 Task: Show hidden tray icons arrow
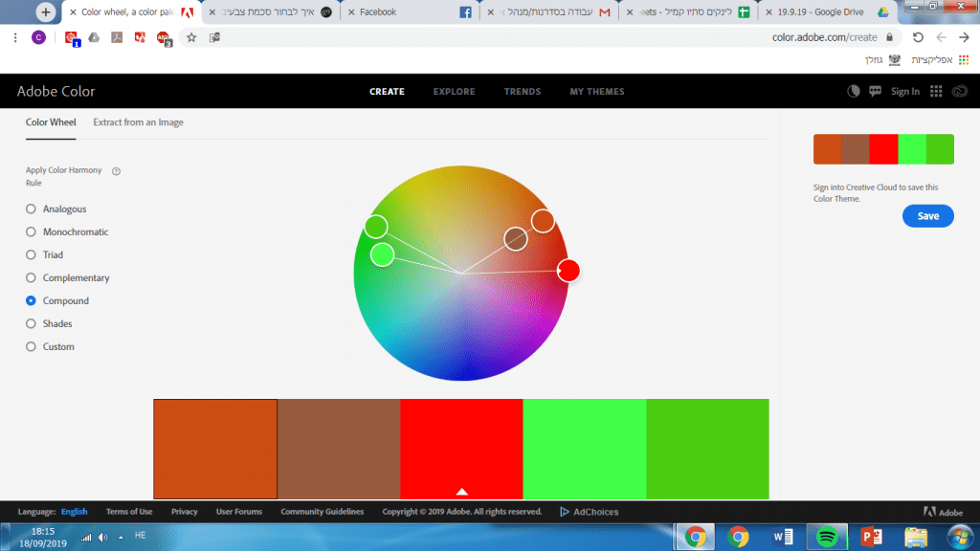click(121, 538)
